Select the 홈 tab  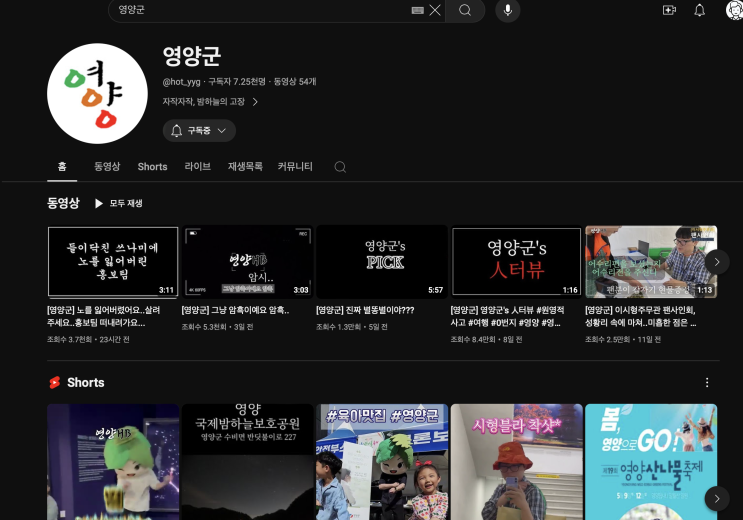62,167
